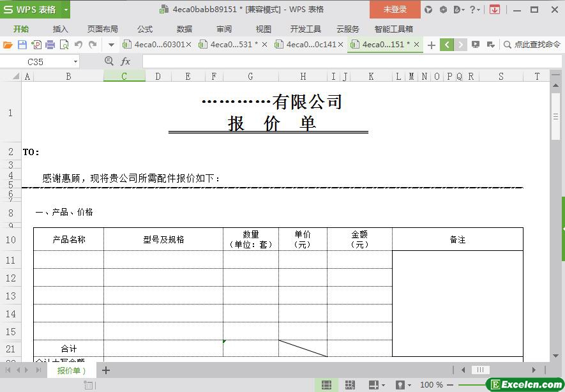Viewport: 565px width, 392px height.
Task: Open the 视图 ribbon tab
Action: click(x=263, y=29)
